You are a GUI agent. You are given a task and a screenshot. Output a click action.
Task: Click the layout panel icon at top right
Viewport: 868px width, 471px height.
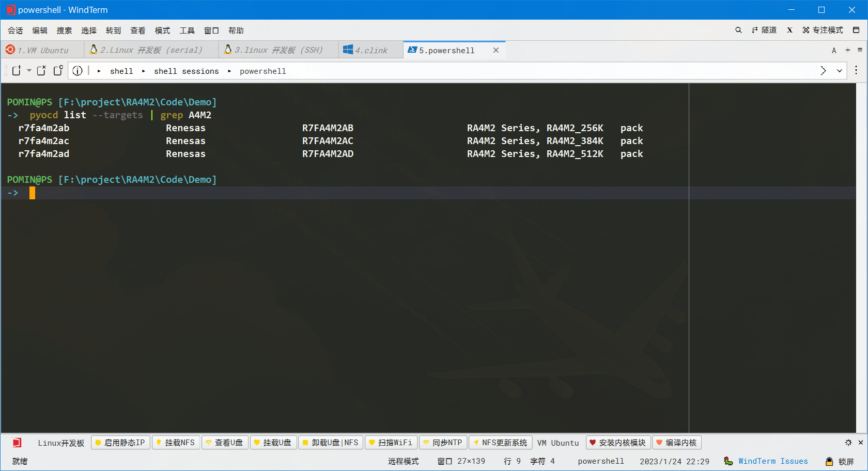coord(856,30)
